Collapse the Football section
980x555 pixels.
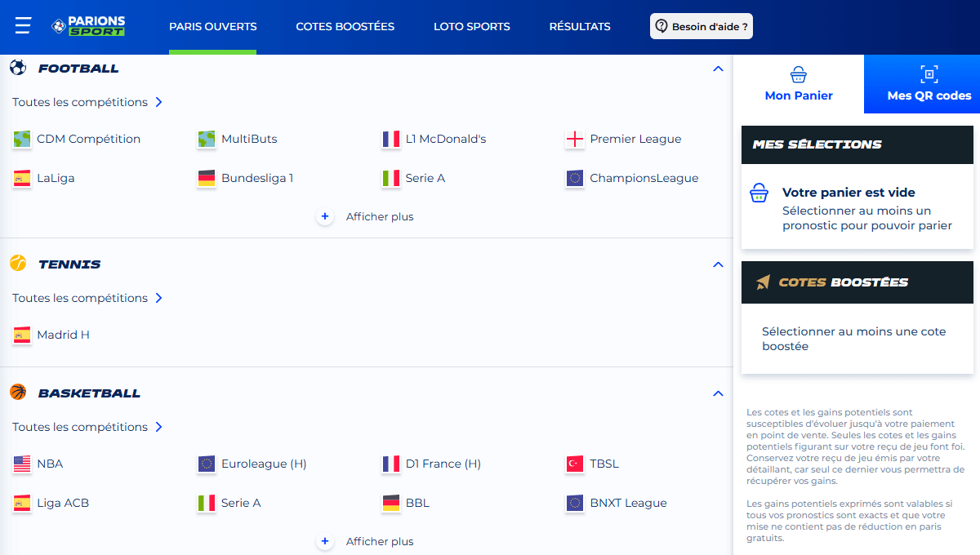coord(718,69)
